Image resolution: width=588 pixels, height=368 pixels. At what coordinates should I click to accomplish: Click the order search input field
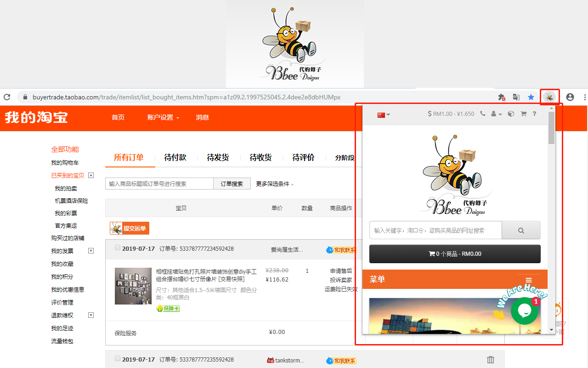click(159, 184)
